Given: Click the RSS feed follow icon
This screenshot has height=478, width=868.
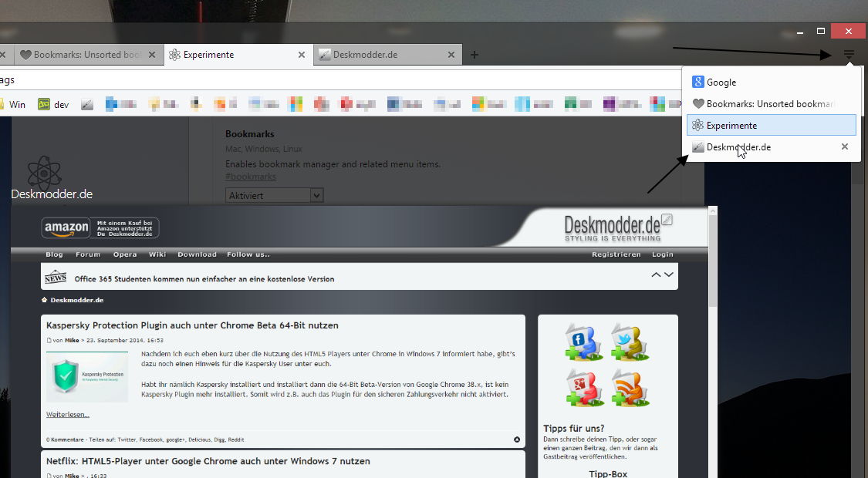Looking at the screenshot, I should (x=630, y=387).
